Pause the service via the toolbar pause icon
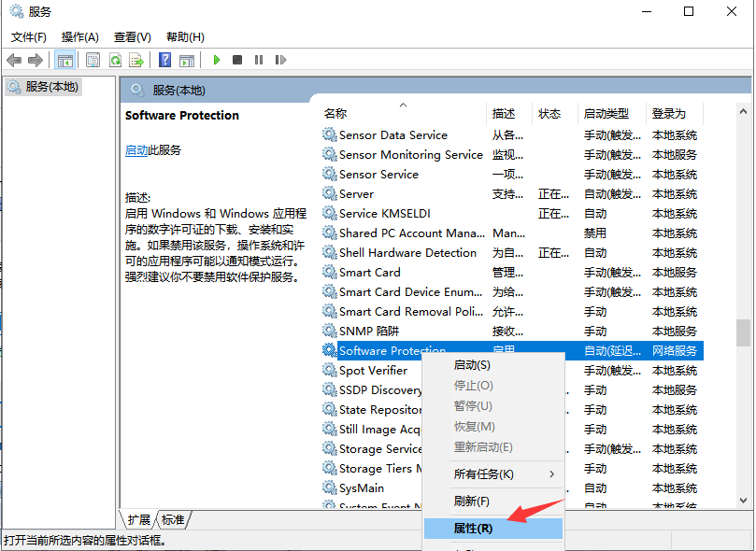The image size is (756, 551). pos(259,60)
